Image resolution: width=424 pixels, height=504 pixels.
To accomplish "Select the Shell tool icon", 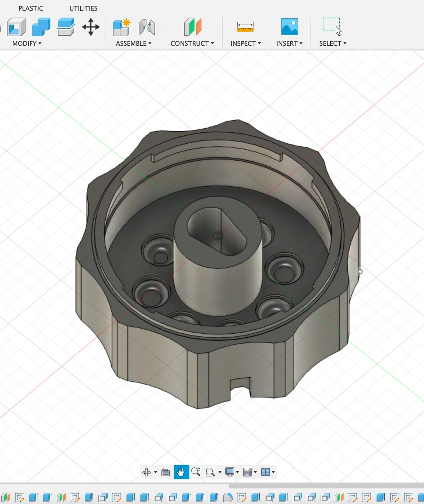I will pos(16,27).
